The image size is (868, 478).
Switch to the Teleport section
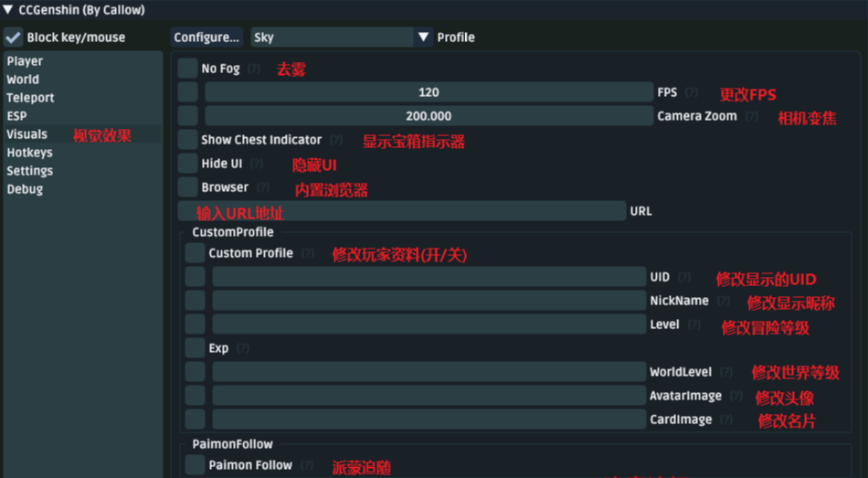(30, 98)
